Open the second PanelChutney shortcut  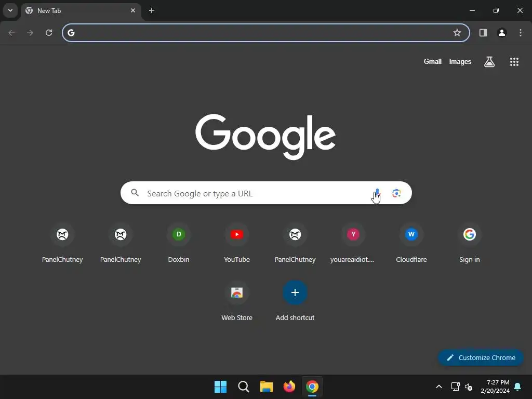[x=121, y=243]
